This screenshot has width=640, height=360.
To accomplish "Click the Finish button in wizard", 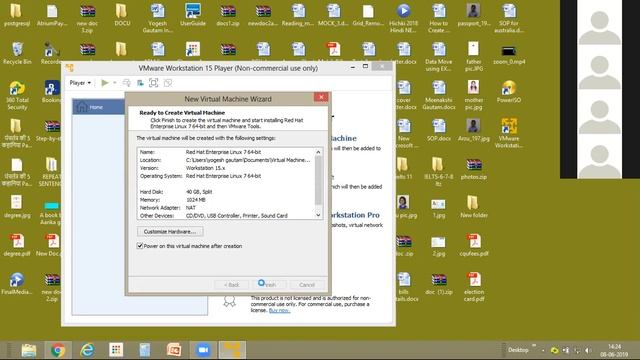I will 268,284.
